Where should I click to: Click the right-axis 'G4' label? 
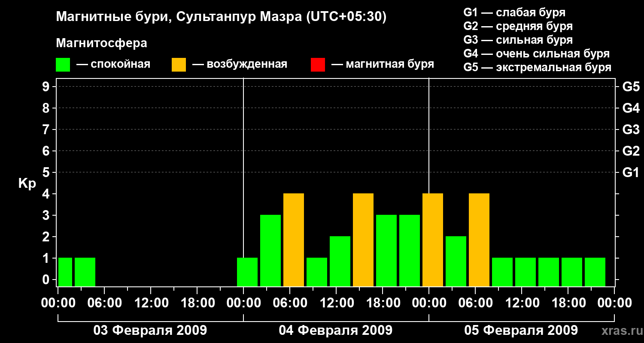pyautogui.click(x=631, y=108)
